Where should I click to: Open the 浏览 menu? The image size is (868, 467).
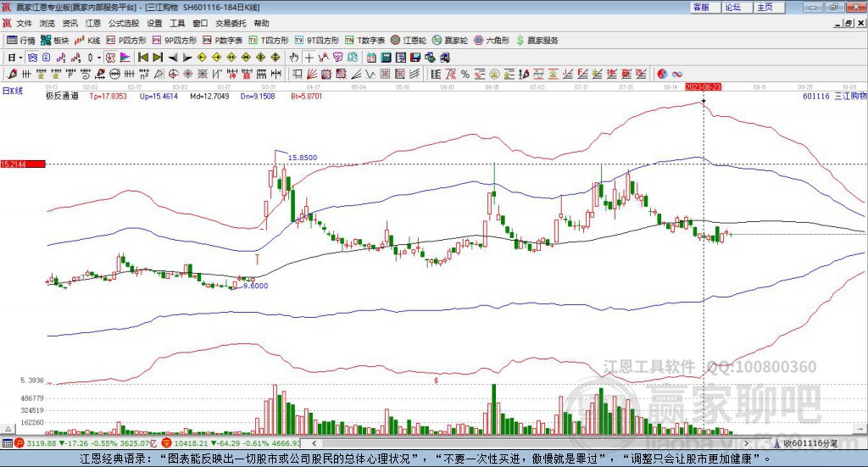point(47,23)
